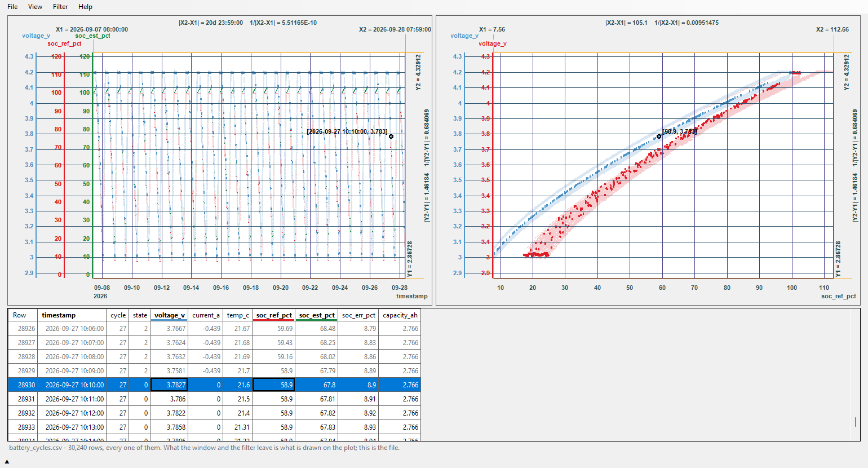Screen dimensions: 868x468
Task: Click the current_a column header
Action: (x=206, y=315)
